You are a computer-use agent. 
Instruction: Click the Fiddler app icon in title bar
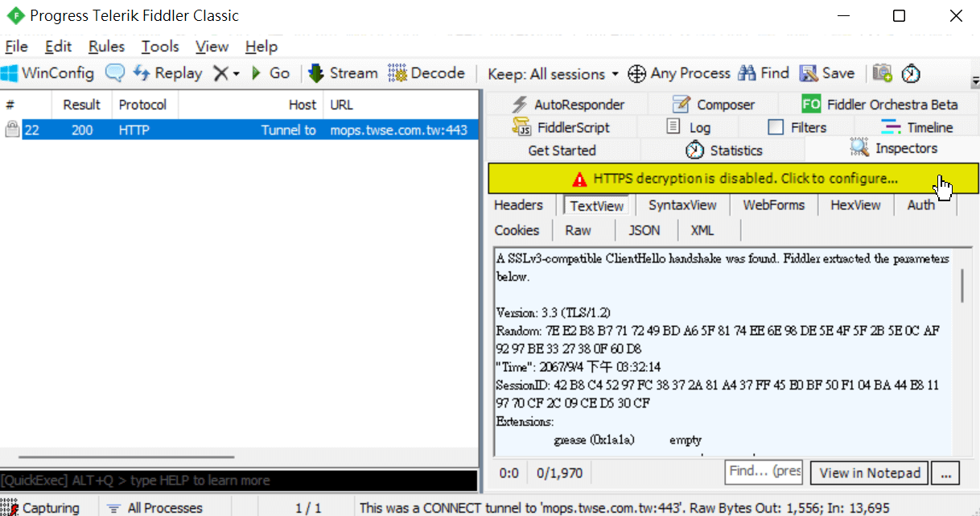[14, 15]
